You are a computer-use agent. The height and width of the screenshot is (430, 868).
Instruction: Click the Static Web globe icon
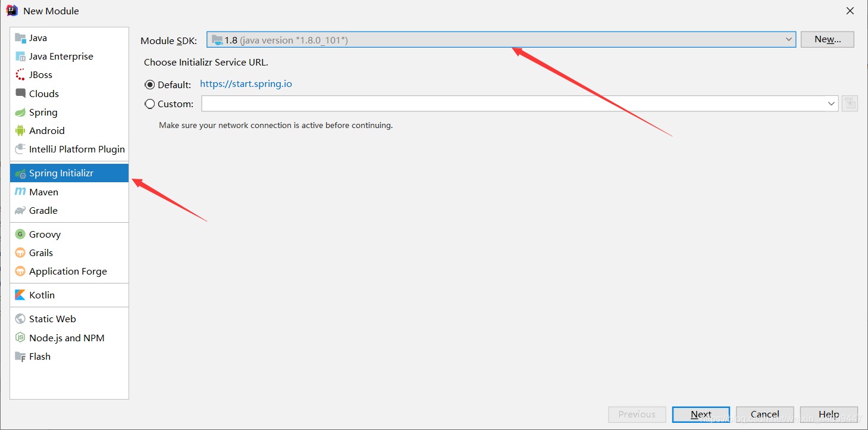click(20, 319)
